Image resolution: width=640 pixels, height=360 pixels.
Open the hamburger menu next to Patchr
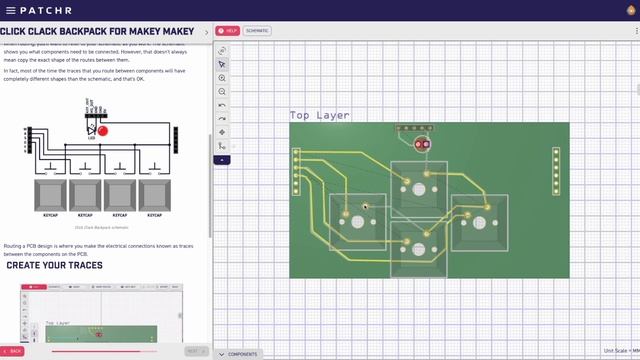pos(11,11)
